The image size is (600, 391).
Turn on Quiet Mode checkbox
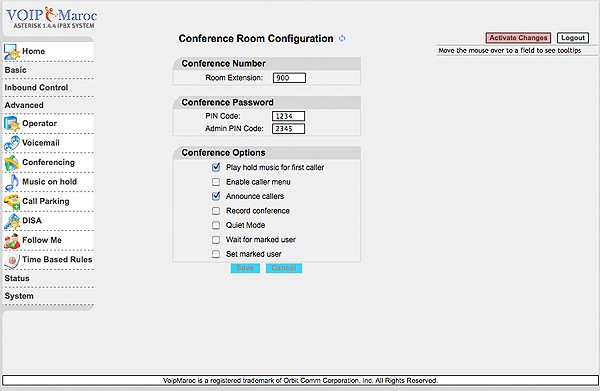pos(216,225)
